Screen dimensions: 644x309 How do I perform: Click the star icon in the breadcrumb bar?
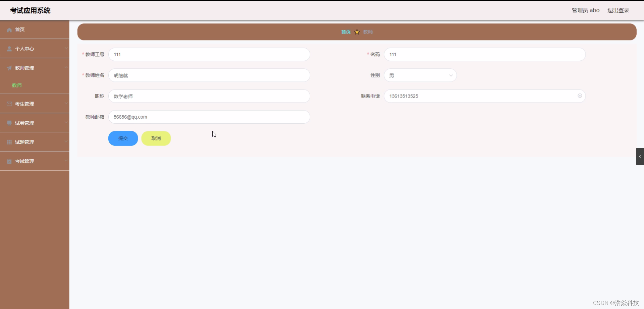pos(357,32)
